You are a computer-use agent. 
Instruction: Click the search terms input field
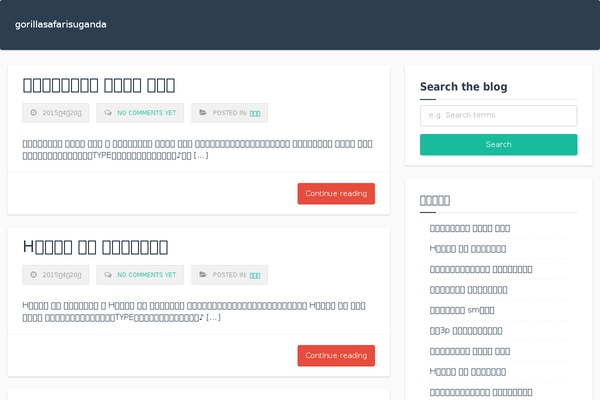[498, 116]
